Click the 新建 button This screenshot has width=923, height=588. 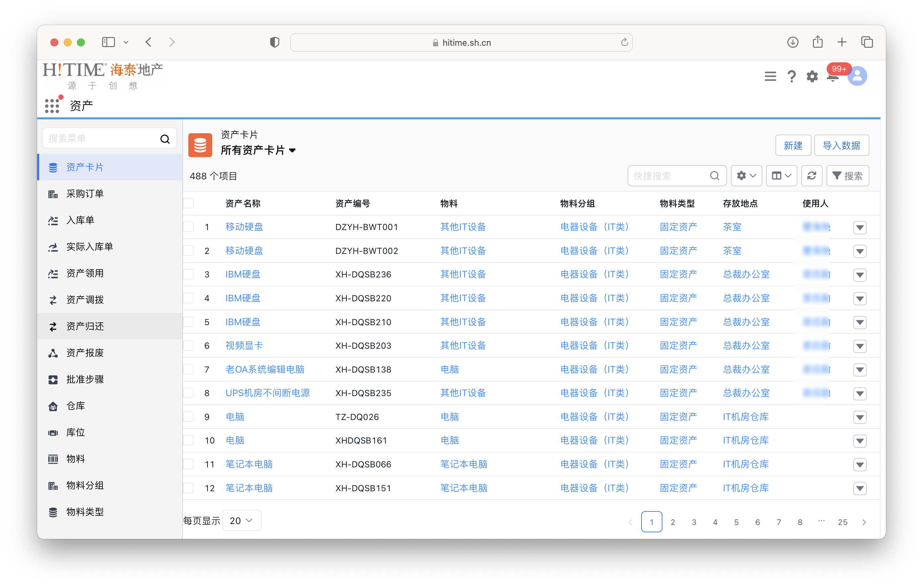tap(793, 145)
